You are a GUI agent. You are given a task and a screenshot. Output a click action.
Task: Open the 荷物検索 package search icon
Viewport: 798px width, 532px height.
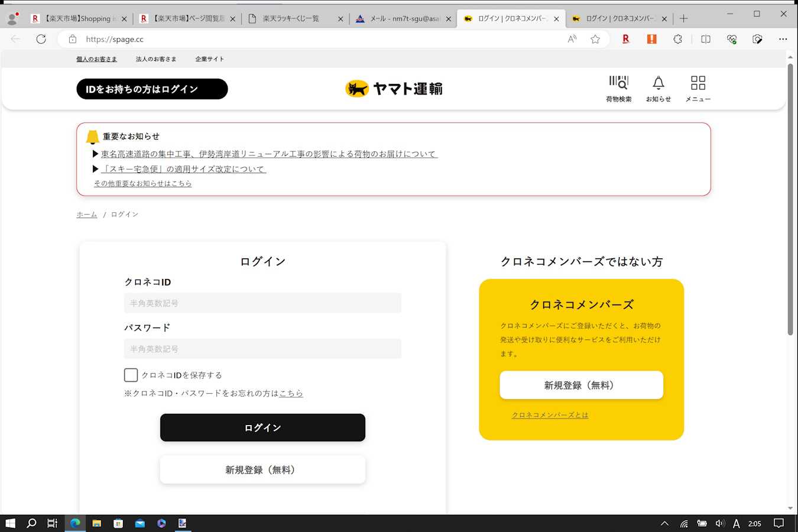coord(618,89)
